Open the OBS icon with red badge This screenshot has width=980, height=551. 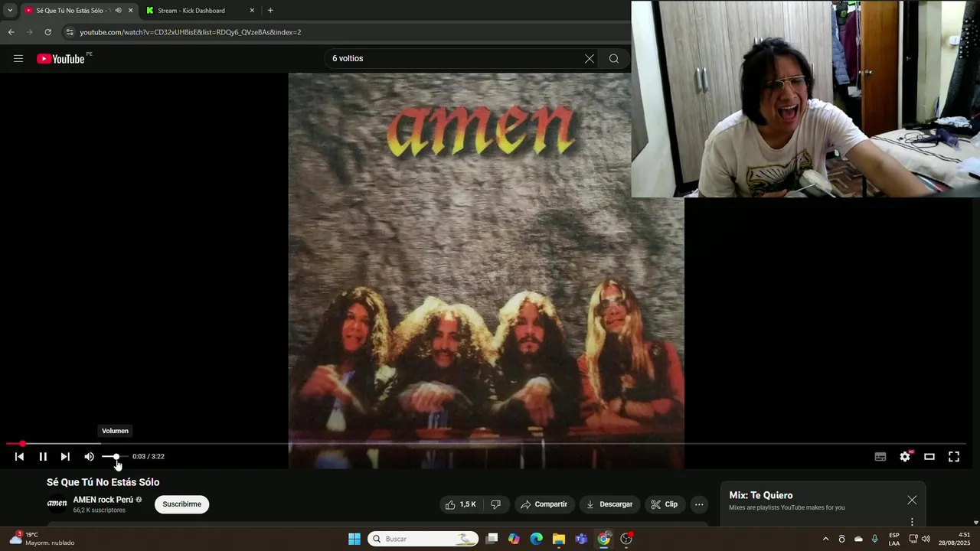click(x=626, y=539)
